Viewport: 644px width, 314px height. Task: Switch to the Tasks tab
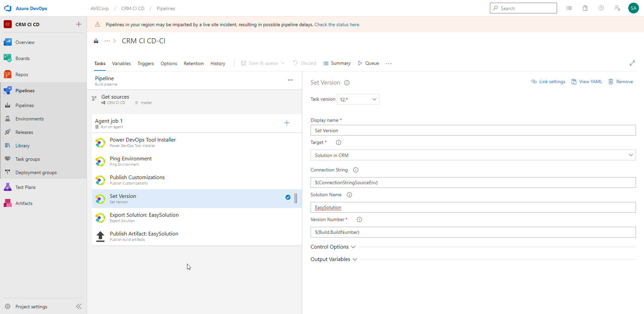[100, 63]
